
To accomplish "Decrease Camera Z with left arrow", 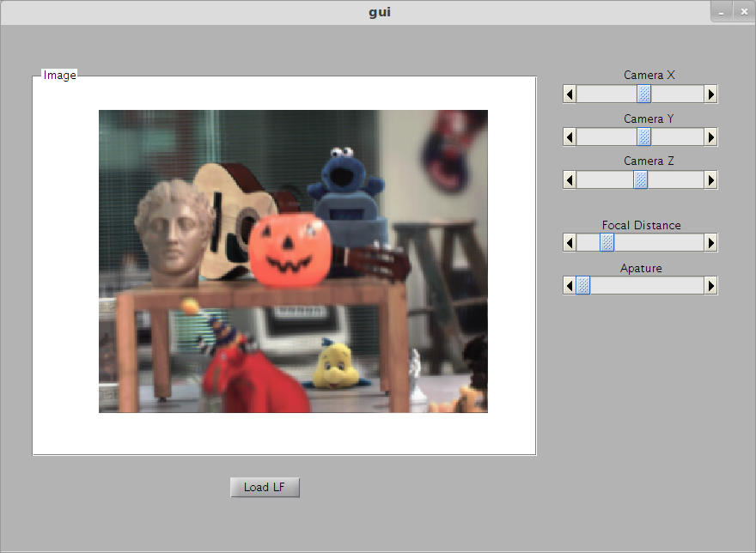I will point(570,179).
